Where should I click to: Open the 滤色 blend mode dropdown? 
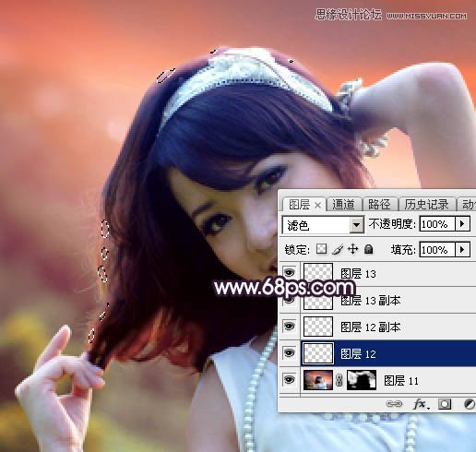point(356,225)
